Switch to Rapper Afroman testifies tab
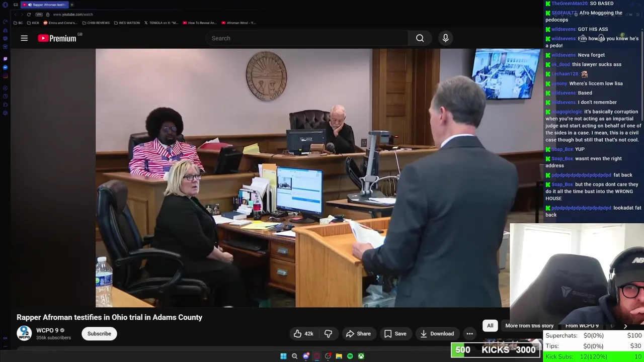The width and height of the screenshot is (644, 362). tap(44, 5)
